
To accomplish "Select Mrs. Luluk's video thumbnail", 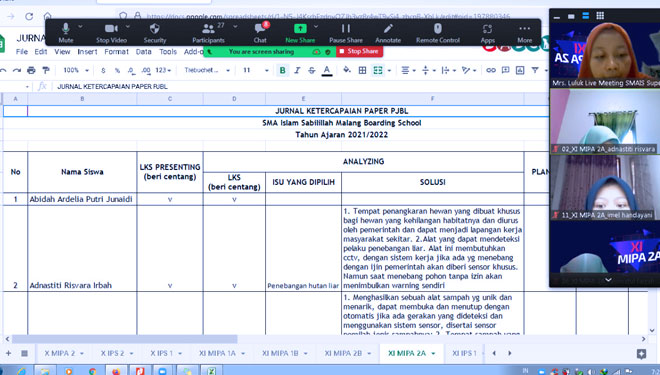I will 605,55.
